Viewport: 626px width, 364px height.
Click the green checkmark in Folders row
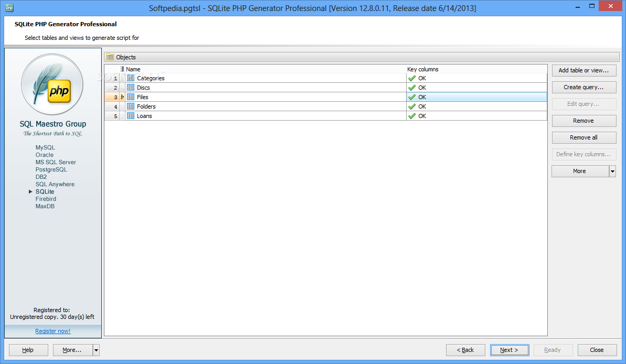[412, 106]
